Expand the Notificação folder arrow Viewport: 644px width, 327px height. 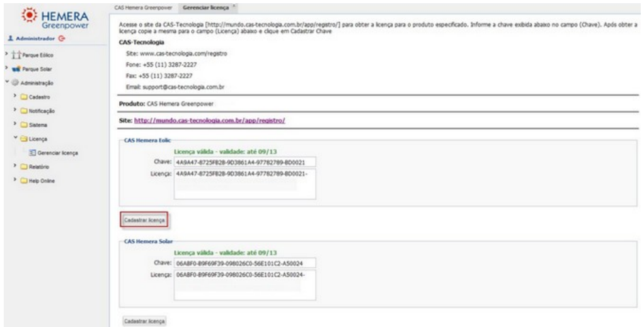tap(14, 111)
